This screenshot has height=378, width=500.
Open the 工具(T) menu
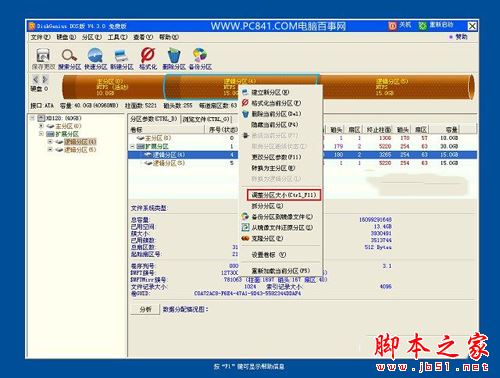click(x=117, y=37)
